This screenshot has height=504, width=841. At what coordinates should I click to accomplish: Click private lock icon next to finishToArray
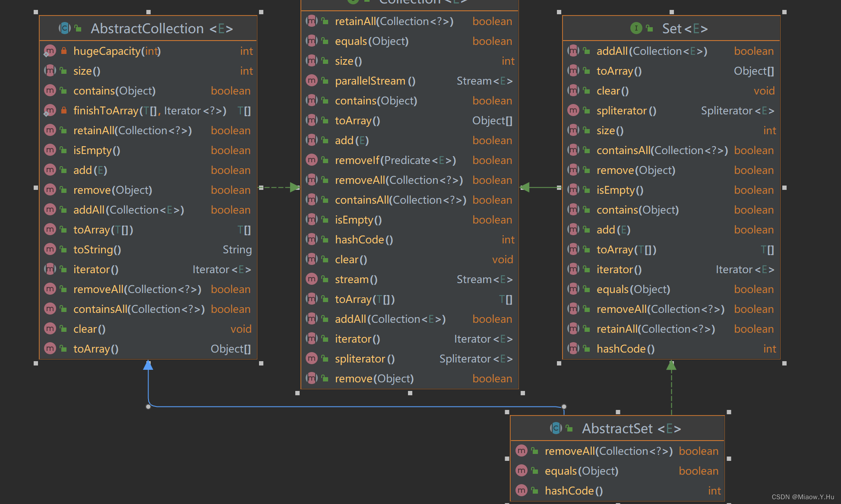(x=63, y=110)
